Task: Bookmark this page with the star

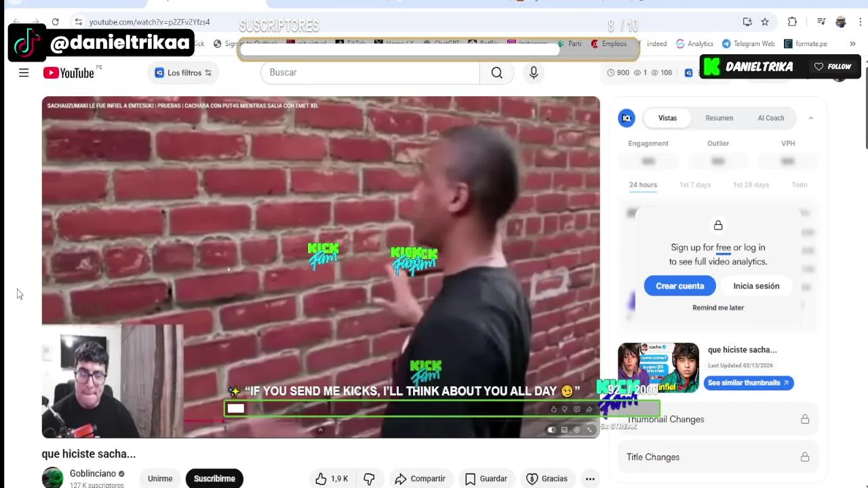Action: [x=765, y=22]
